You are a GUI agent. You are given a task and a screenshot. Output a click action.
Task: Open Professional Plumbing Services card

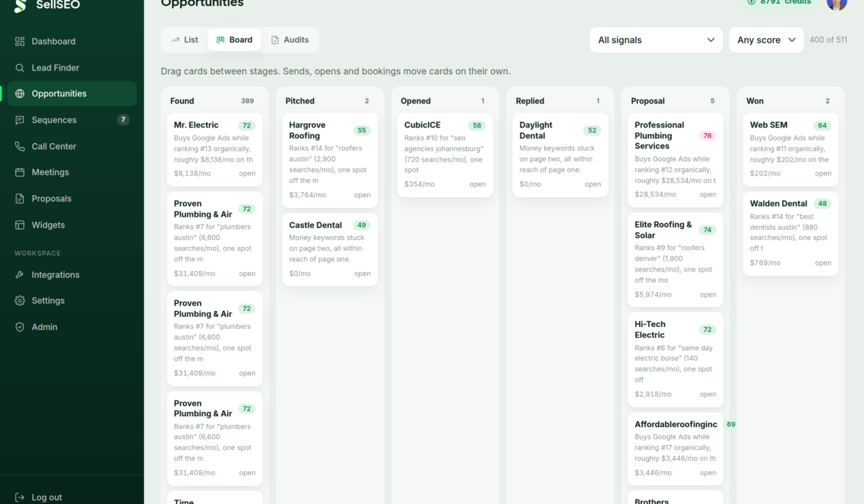point(675,160)
